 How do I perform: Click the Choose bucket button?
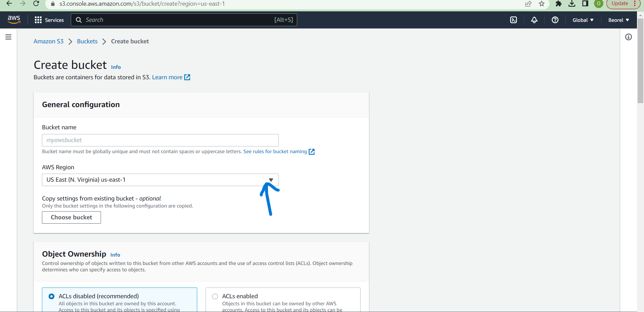71,217
